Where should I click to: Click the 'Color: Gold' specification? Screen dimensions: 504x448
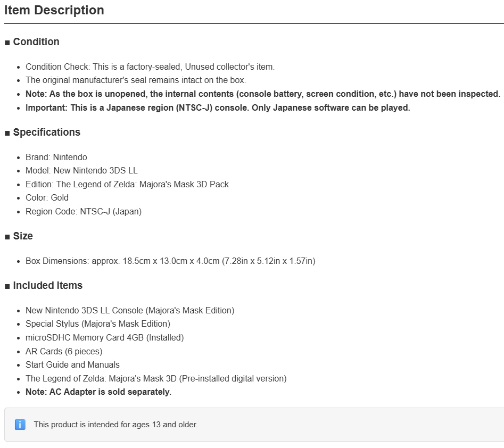(47, 197)
